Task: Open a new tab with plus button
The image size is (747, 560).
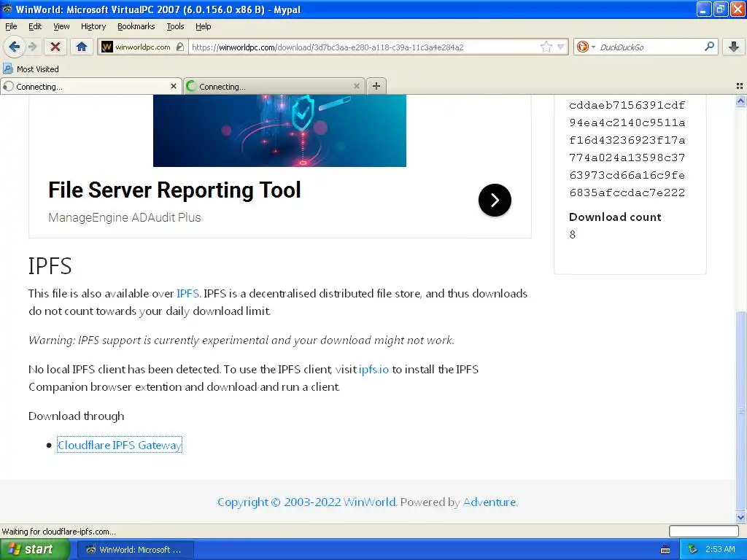Action: 376,86
